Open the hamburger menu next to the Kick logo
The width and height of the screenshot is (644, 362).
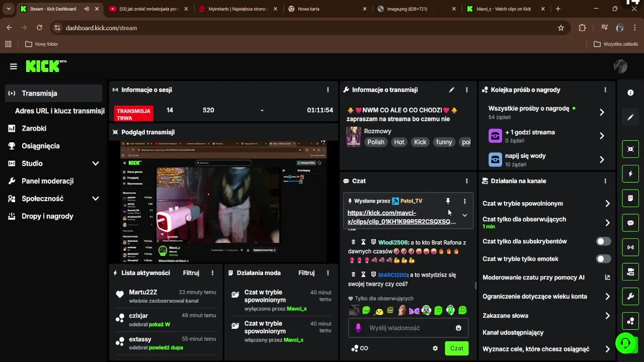click(x=14, y=66)
